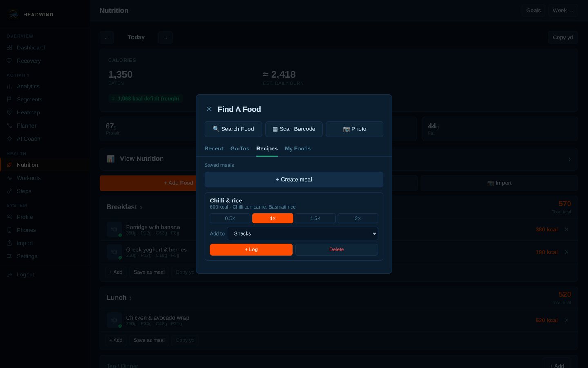Switch to the Go-Tos tab
The width and height of the screenshot is (588, 368).
pos(240,148)
